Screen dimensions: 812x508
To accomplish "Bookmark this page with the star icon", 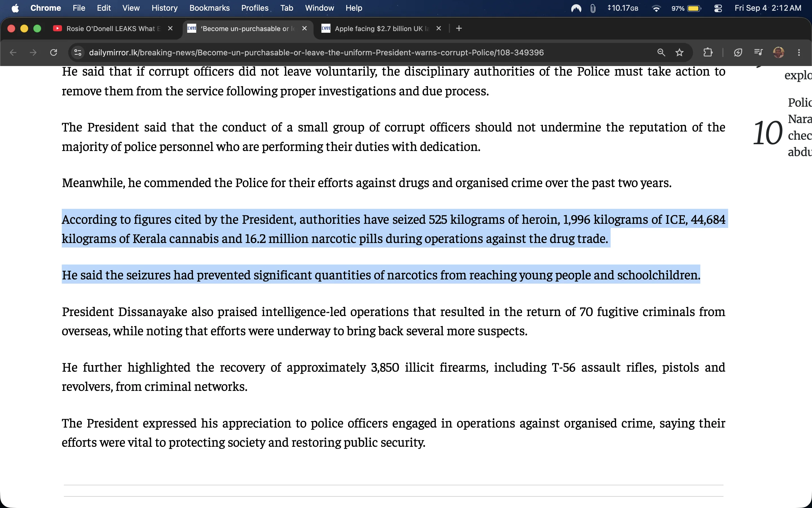I will coord(679,52).
